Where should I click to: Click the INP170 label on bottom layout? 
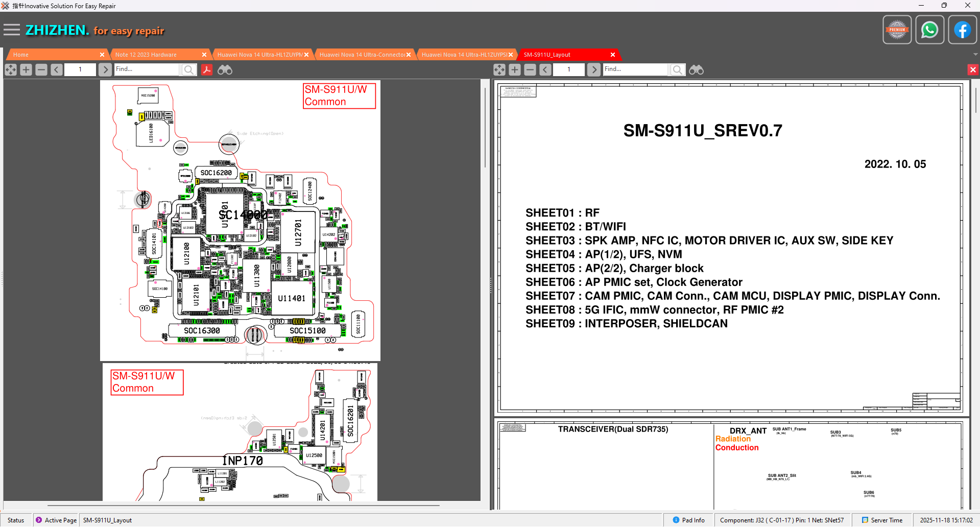pyautogui.click(x=242, y=461)
